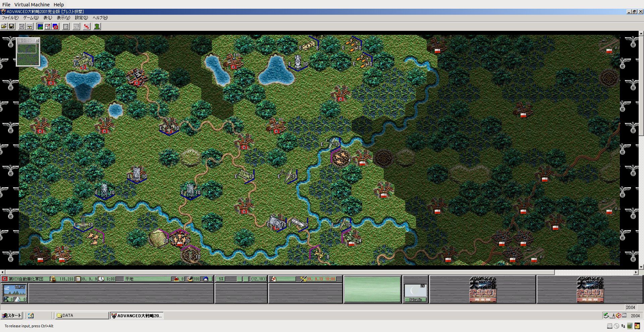644x332 pixels.
Task: Open the 表(L) menu
Action: pos(48,18)
